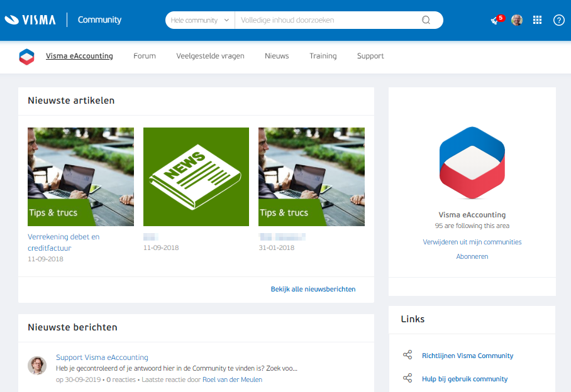Open the Hele community search scope dropdown

(x=200, y=20)
